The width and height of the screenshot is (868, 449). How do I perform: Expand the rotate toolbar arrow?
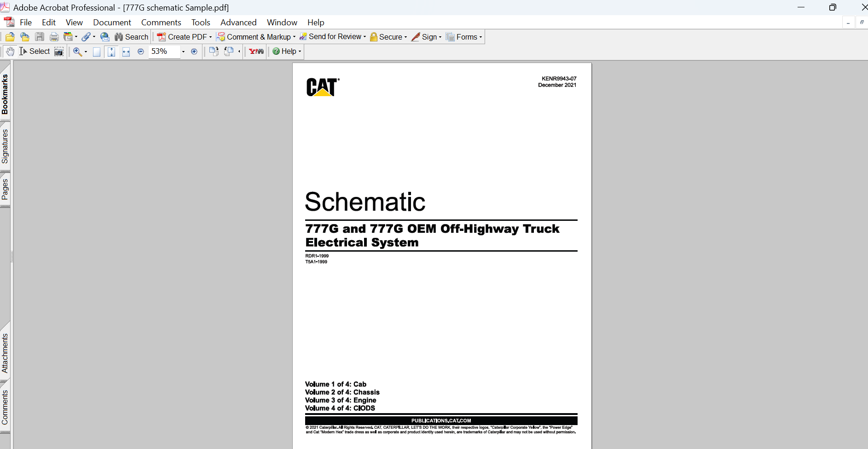239,52
